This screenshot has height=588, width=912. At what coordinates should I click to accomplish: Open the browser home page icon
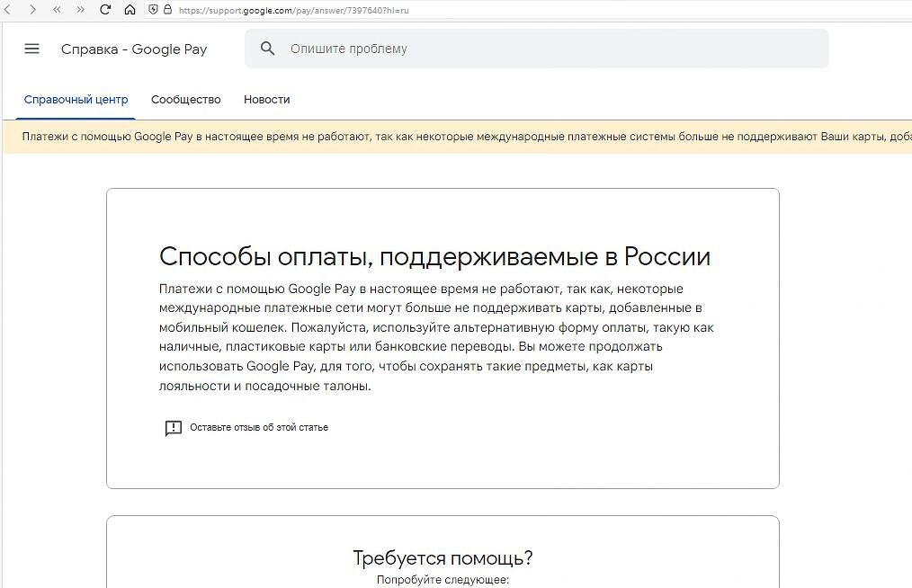(130, 10)
